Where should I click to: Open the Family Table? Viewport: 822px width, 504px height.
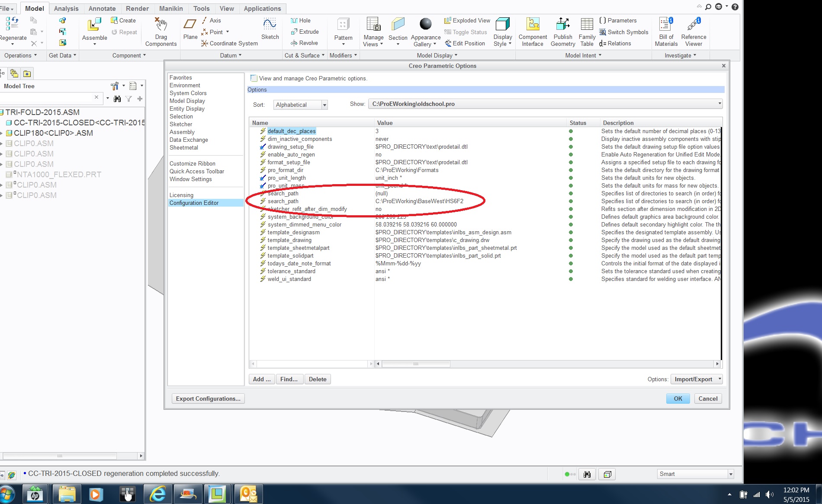[x=587, y=32]
